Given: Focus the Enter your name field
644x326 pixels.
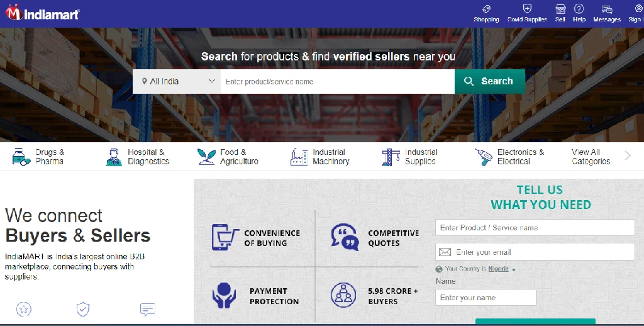Looking at the screenshot, I should click(486, 297).
